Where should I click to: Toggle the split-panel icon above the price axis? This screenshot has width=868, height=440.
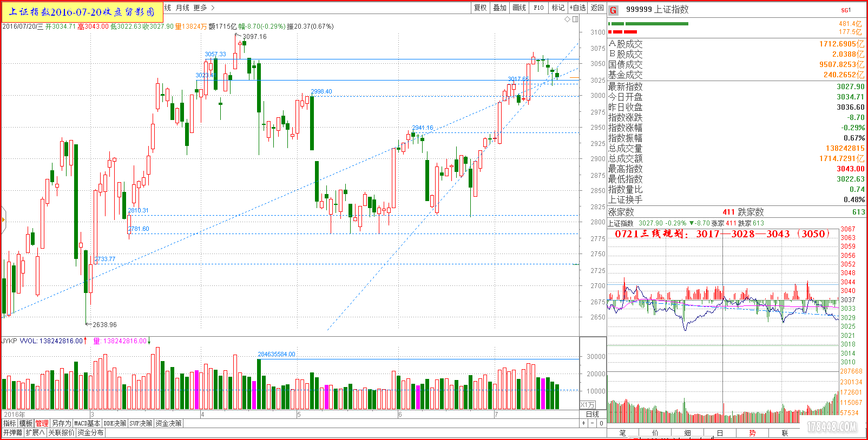pos(575,19)
